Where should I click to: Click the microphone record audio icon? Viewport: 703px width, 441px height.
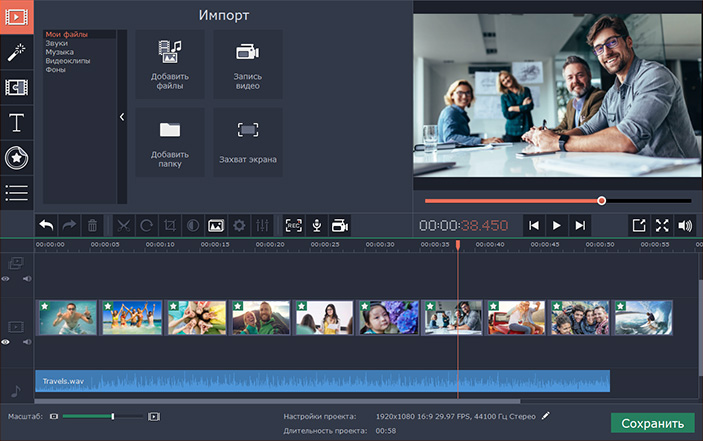316,226
